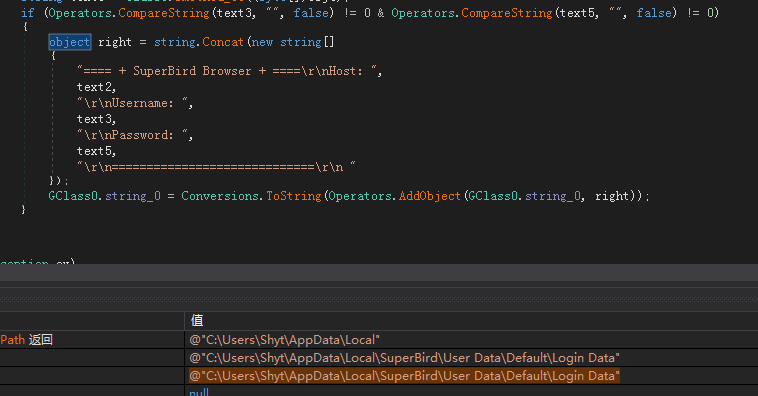
Task: Click the string.Concat method call
Action: pos(199,43)
